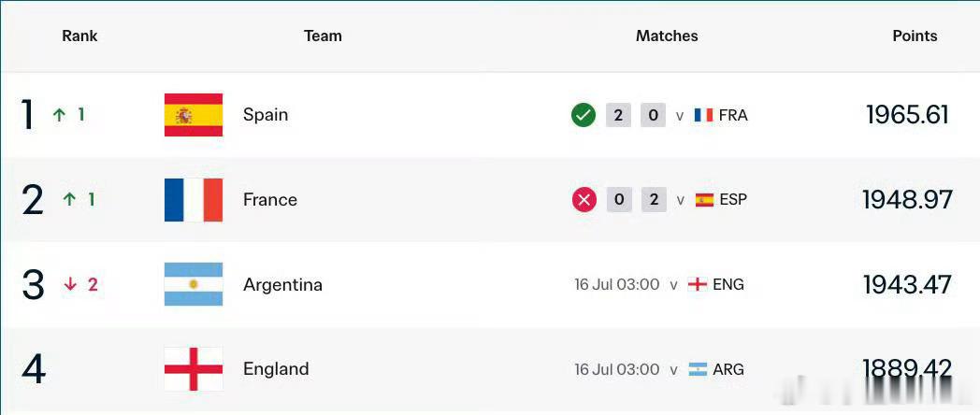Sort by the Points column header
This screenshot has height=415, width=980.
pos(915,36)
